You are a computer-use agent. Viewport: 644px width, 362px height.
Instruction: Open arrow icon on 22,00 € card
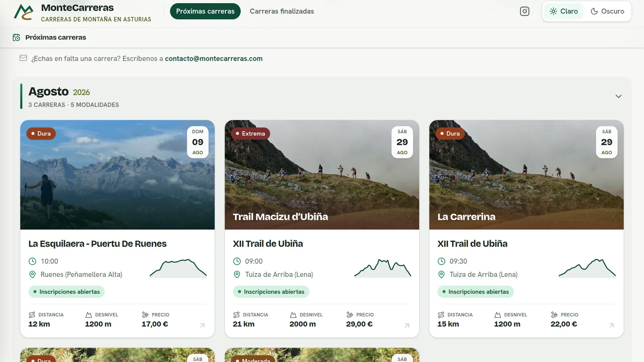coord(611,325)
